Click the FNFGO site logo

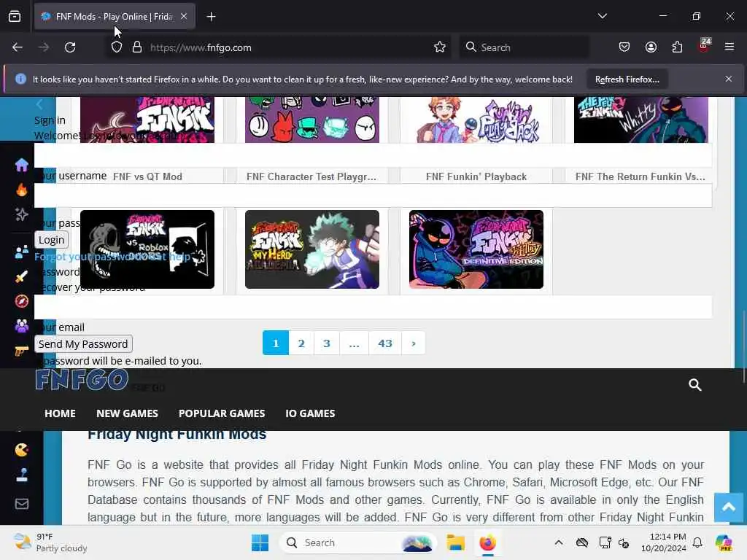click(82, 380)
